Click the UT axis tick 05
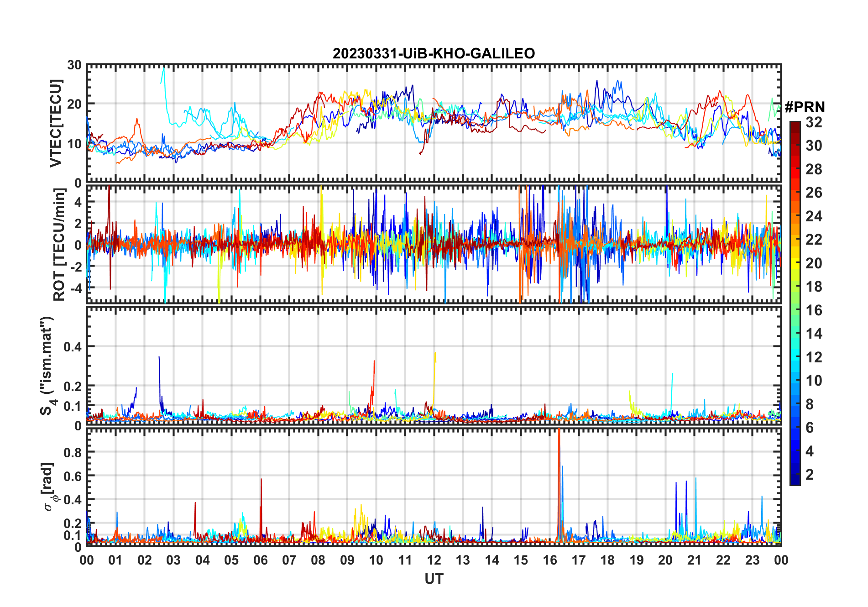 [231, 560]
